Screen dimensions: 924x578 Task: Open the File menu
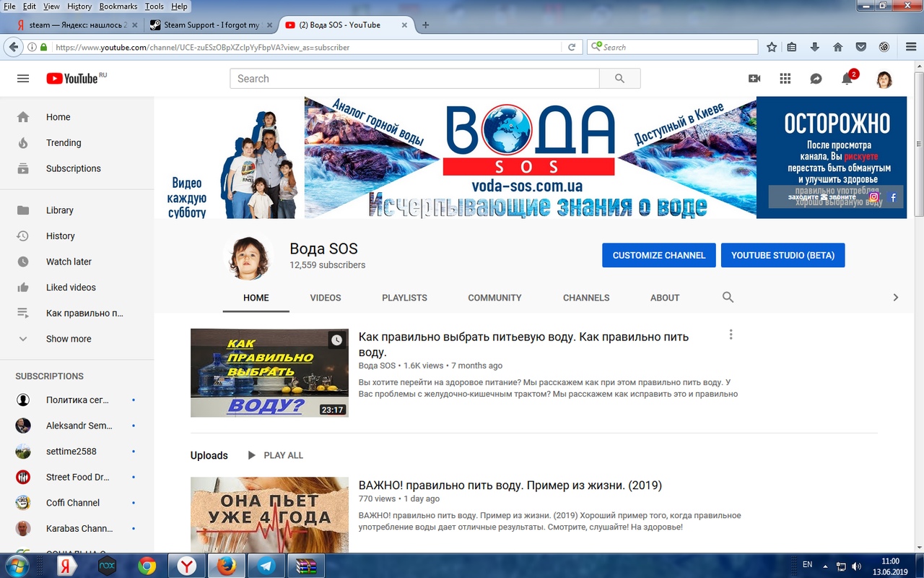[9, 7]
